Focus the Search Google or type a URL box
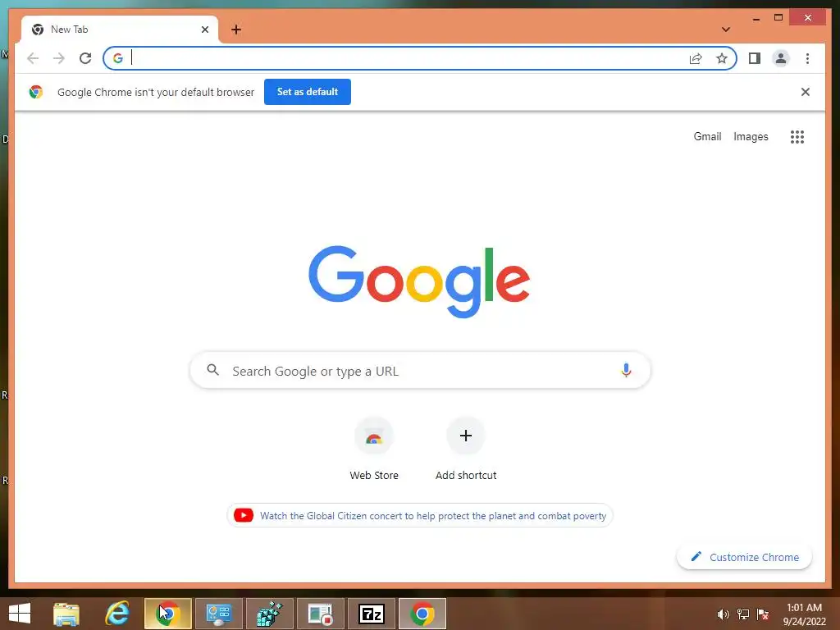This screenshot has height=630, width=840. 420,370
